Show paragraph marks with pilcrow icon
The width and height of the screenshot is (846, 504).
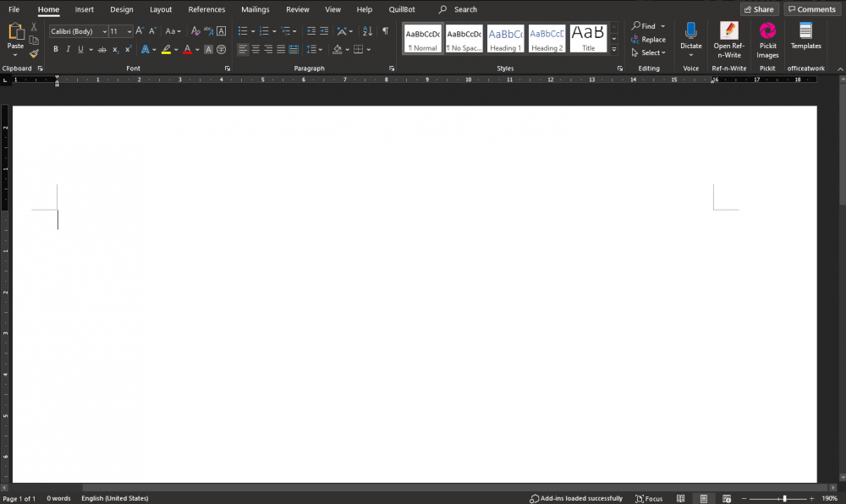386,31
